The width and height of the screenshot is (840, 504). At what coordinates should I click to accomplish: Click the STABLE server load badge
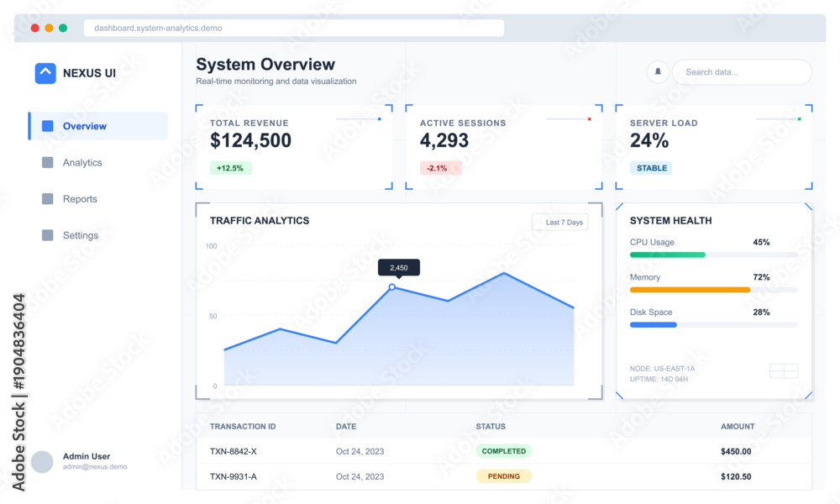651,168
